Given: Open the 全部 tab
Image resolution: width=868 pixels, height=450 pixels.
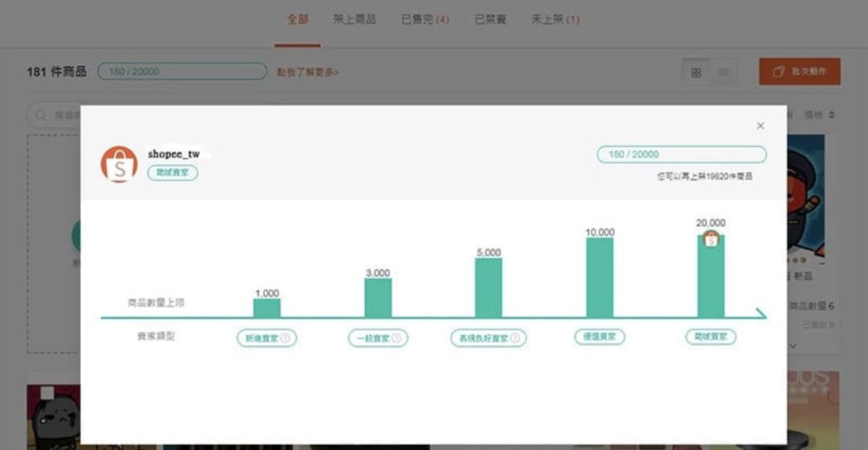Looking at the screenshot, I should (x=297, y=19).
